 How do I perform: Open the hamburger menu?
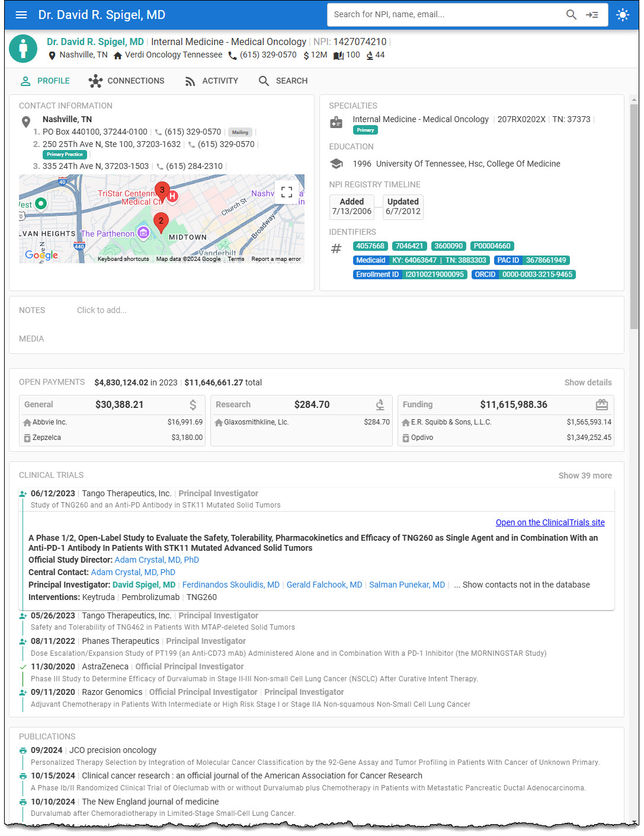pyautogui.click(x=21, y=15)
